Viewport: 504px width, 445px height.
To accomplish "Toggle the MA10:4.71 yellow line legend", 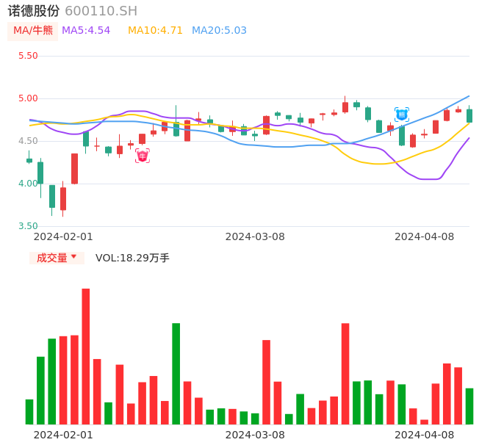I will pos(155,31).
